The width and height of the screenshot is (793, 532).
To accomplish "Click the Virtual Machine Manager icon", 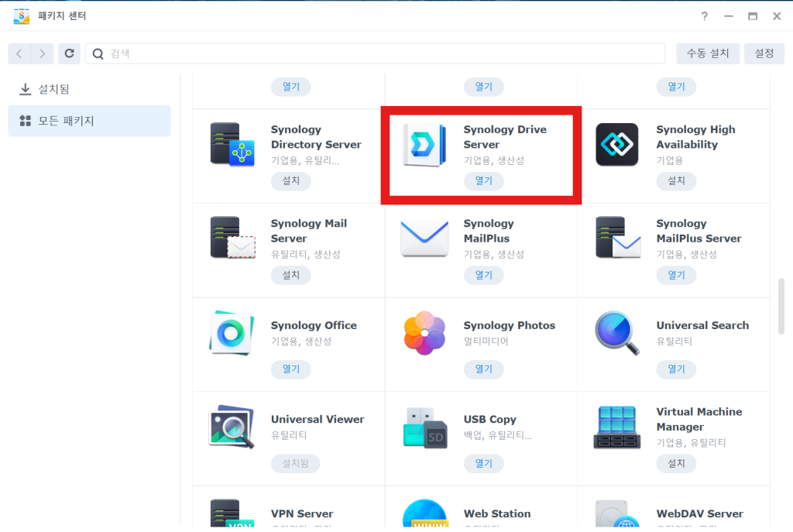I will click(x=617, y=427).
